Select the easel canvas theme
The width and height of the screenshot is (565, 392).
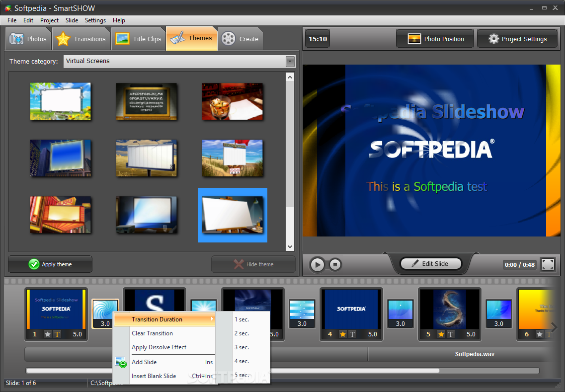233,215
